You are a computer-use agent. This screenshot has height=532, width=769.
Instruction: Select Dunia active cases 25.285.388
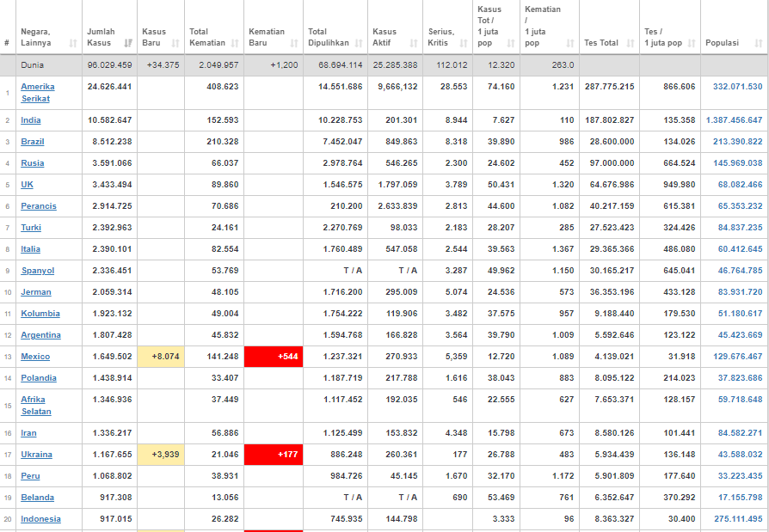[x=396, y=65]
